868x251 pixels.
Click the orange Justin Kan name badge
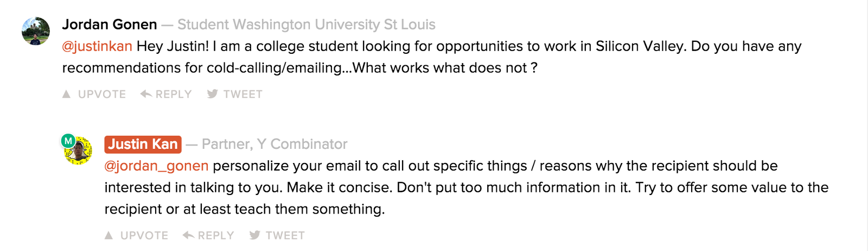click(143, 144)
